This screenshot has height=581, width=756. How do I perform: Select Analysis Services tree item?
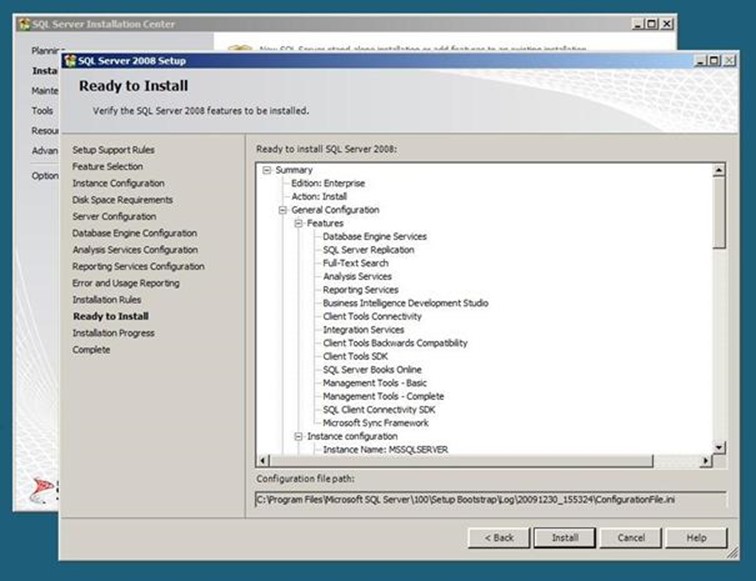click(357, 276)
